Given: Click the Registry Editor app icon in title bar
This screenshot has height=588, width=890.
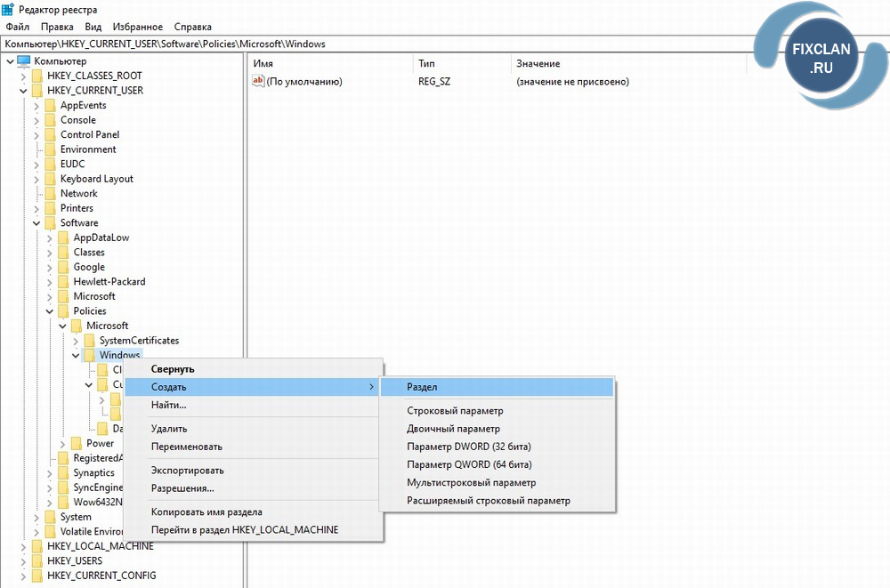Looking at the screenshot, I should 8,9.
